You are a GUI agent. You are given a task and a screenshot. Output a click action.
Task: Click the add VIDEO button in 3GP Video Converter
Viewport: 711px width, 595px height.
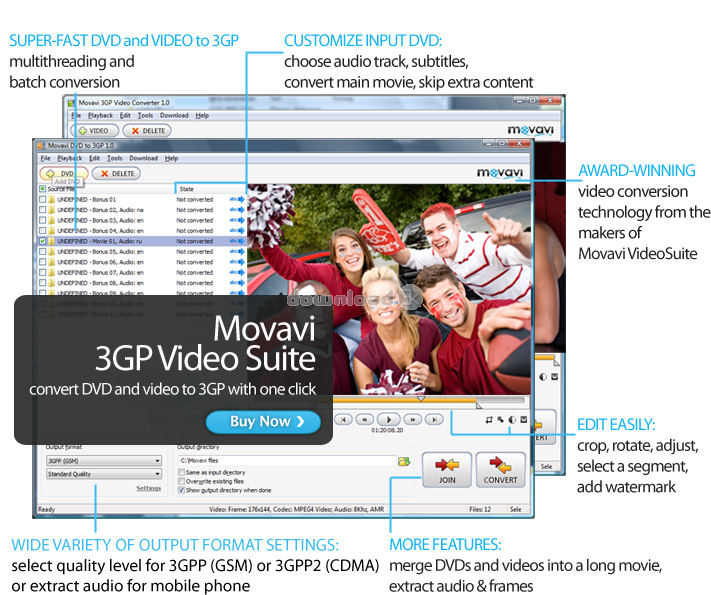click(x=94, y=131)
